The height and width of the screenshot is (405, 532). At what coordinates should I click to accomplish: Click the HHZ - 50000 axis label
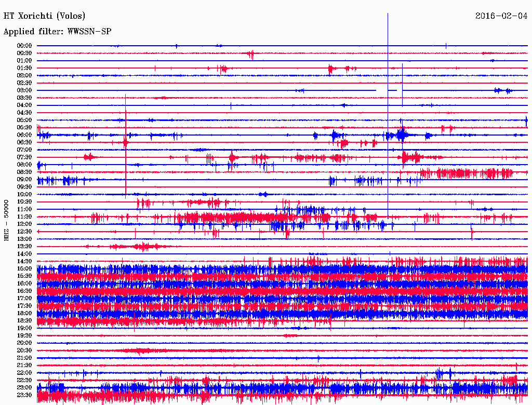click(6, 220)
